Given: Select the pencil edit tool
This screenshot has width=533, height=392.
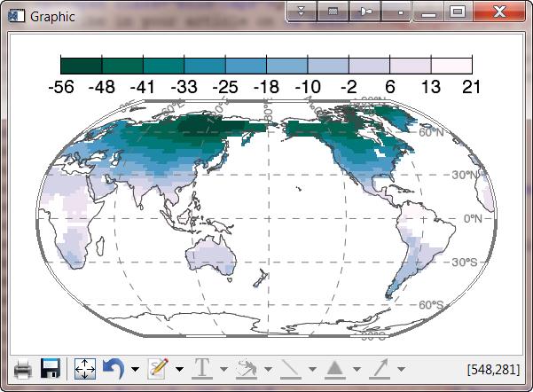Looking at the screenshot, I should coord(158,369).
